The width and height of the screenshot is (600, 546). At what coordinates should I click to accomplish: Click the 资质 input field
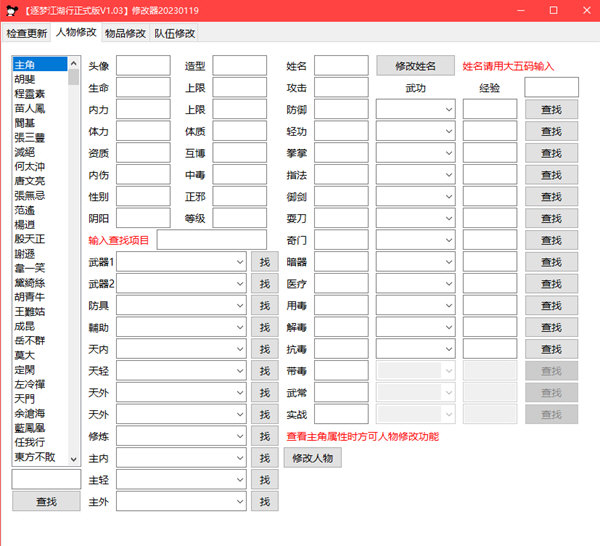tap(143, 153)
